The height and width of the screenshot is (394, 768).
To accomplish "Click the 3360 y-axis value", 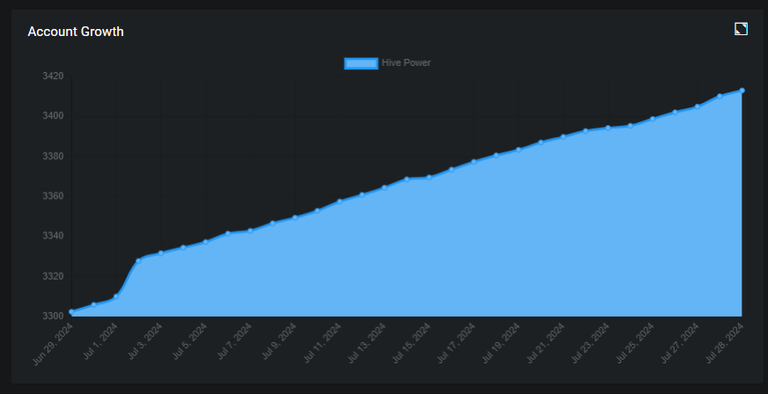I will pos(53,196).
